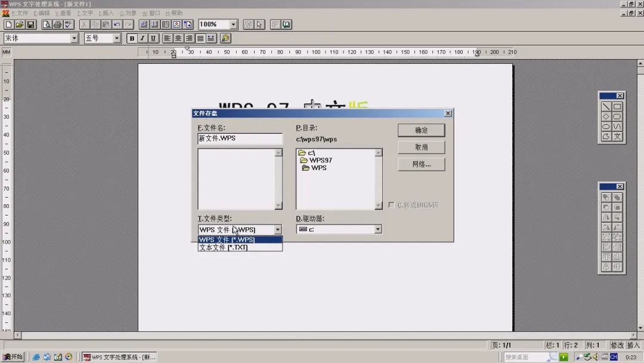
Task: Click the undo arrow icon
Action: pos(117,24)
